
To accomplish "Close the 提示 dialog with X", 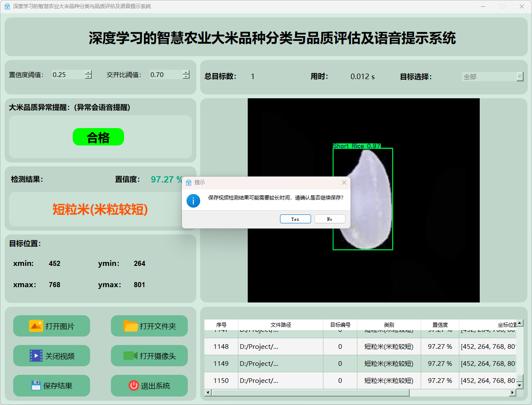I will click(344, 183).
